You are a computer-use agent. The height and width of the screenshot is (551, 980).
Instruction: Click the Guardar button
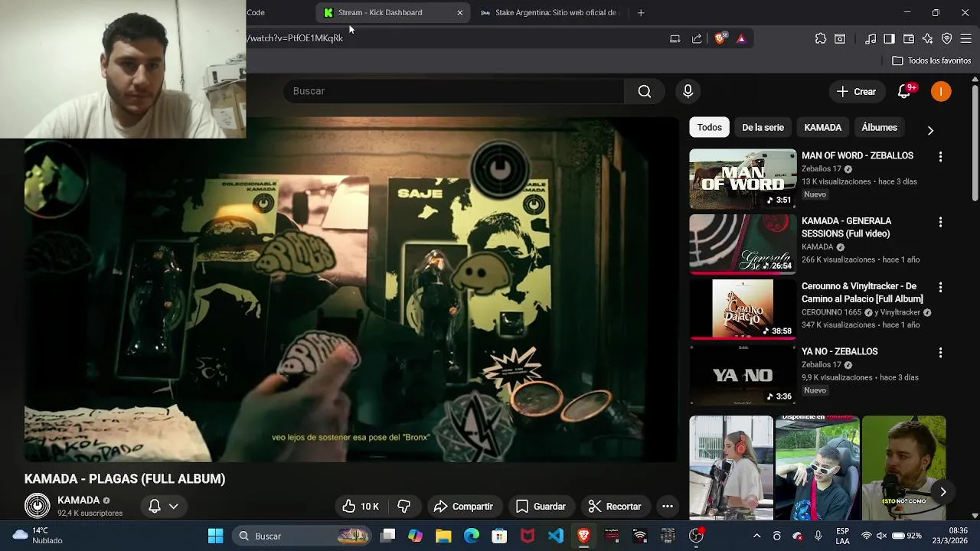coord(541,506)
